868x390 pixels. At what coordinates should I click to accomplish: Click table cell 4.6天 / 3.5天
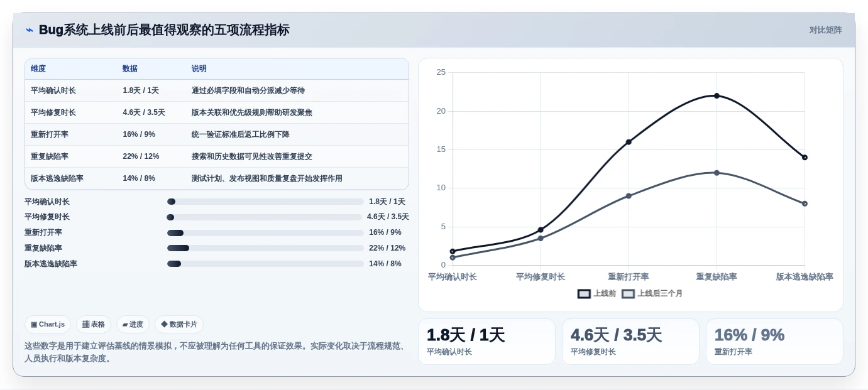[144, 112]
